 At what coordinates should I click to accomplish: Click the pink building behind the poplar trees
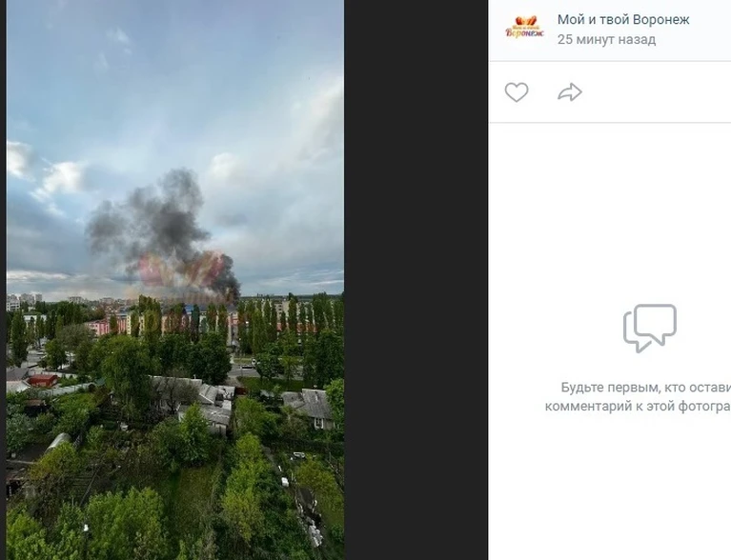[110, 326]
